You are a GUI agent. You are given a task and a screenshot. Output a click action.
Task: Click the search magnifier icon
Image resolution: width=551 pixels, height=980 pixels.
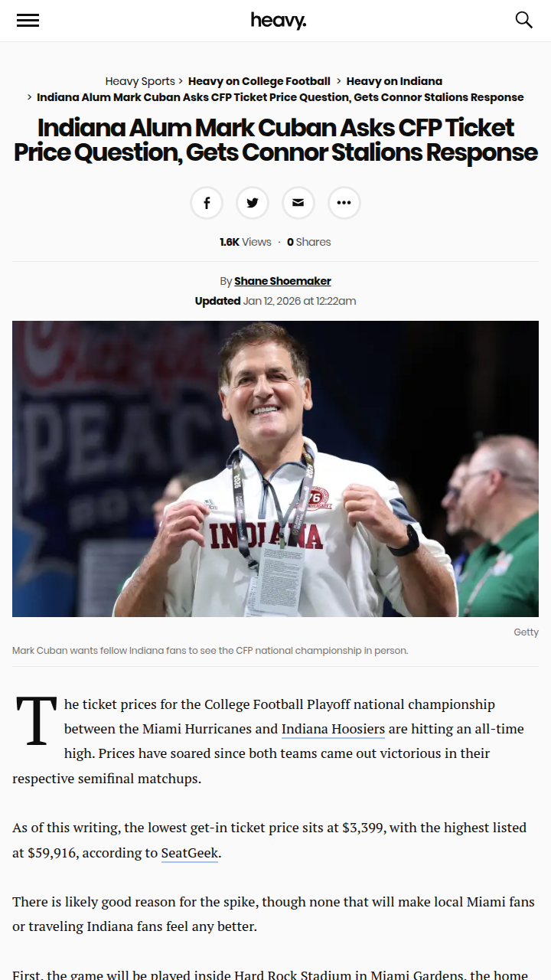(x=523, y=20)
